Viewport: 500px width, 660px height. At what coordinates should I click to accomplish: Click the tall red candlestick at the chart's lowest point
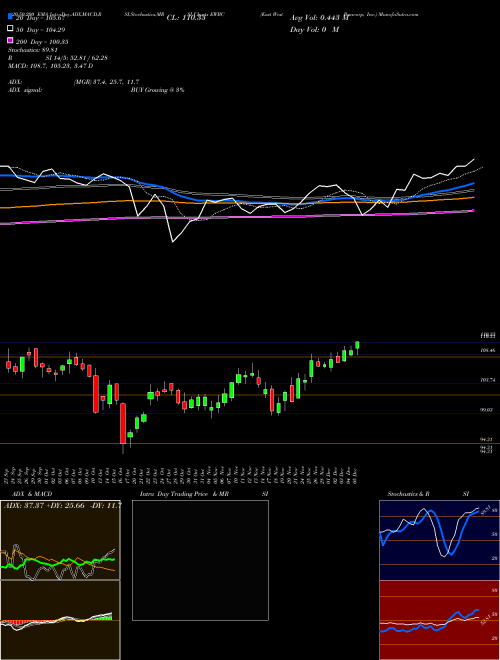[x=123, y=424]
